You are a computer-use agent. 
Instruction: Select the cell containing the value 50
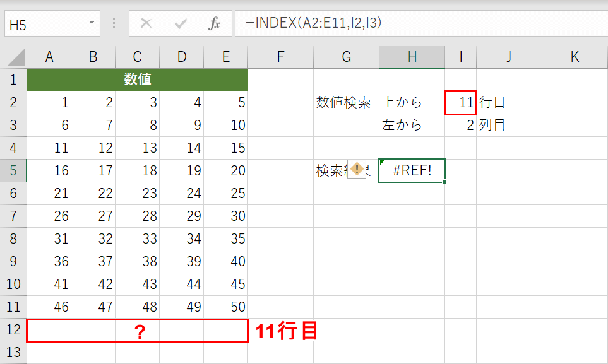pos(225,307)
